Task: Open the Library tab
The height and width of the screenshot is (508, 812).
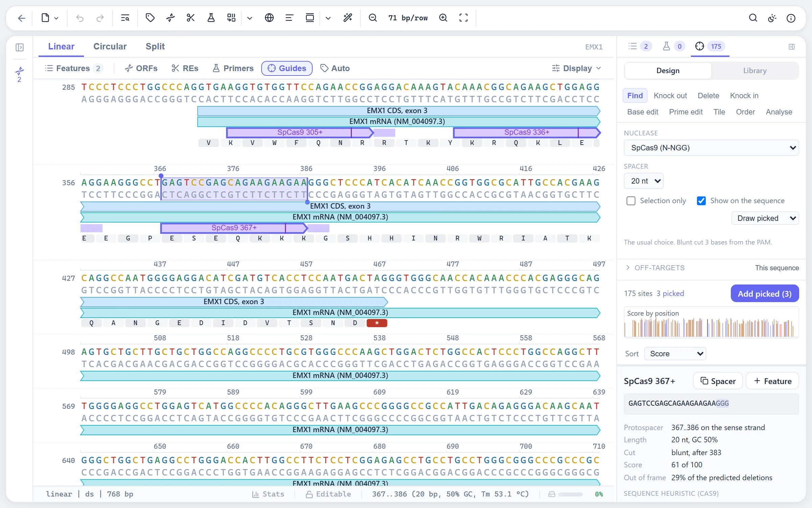Action: 755,70
